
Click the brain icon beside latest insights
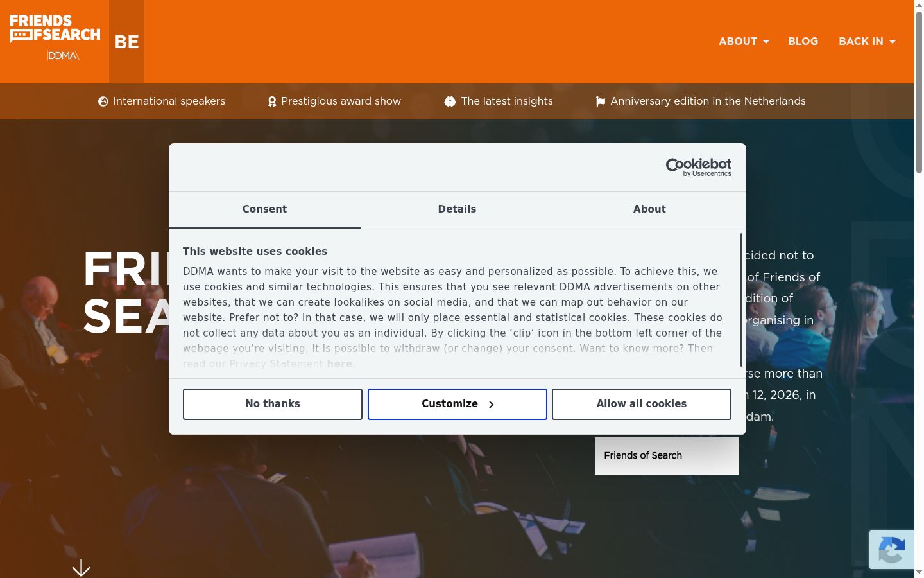coord(450,101)
